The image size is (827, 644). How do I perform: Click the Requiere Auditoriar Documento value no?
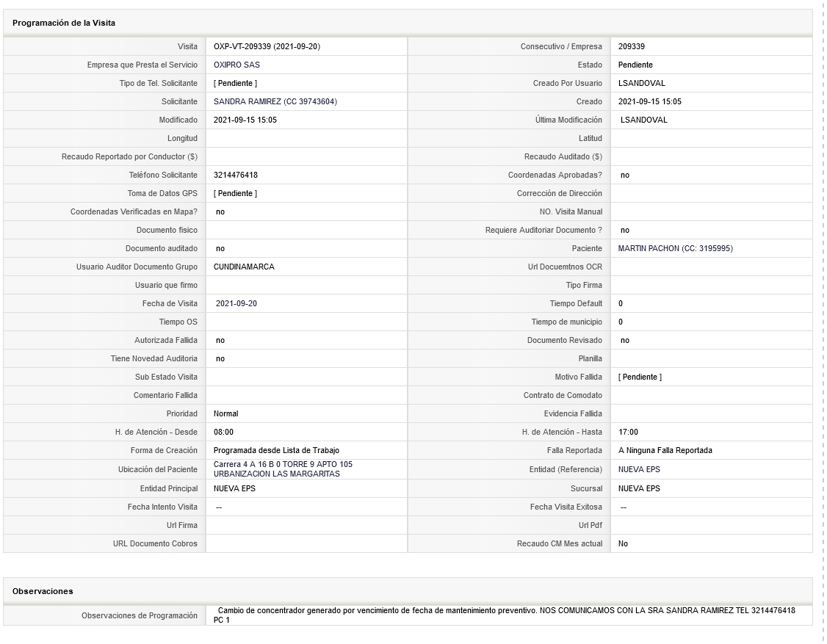(624, 231)
